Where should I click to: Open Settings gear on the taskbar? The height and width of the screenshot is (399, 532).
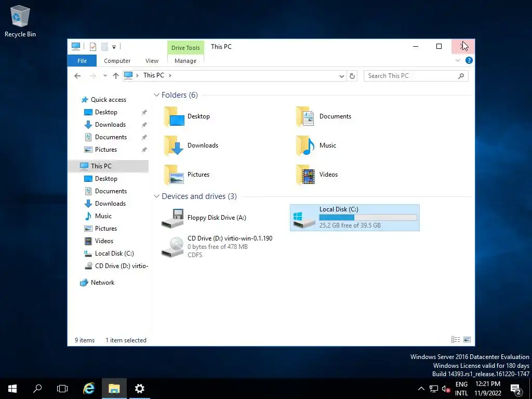coord(139,389)
